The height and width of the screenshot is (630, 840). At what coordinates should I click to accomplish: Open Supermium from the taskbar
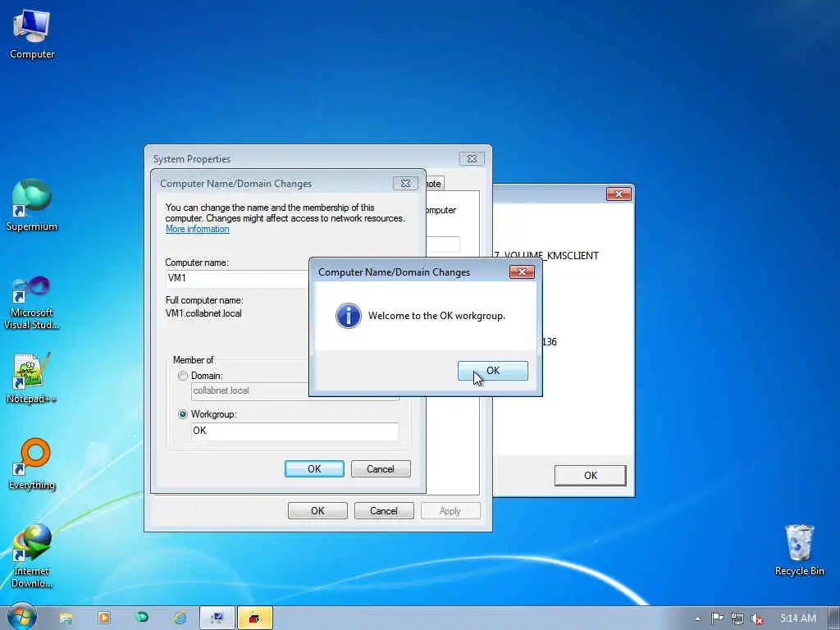142,619
